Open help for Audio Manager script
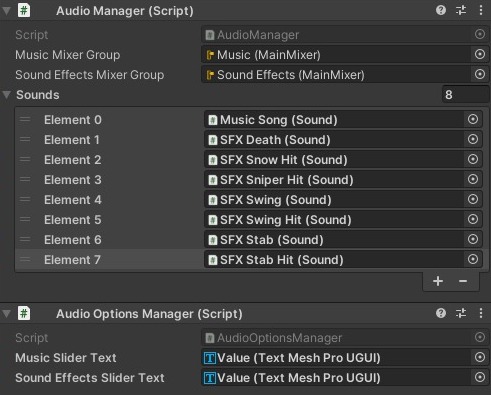 (441, 10)
